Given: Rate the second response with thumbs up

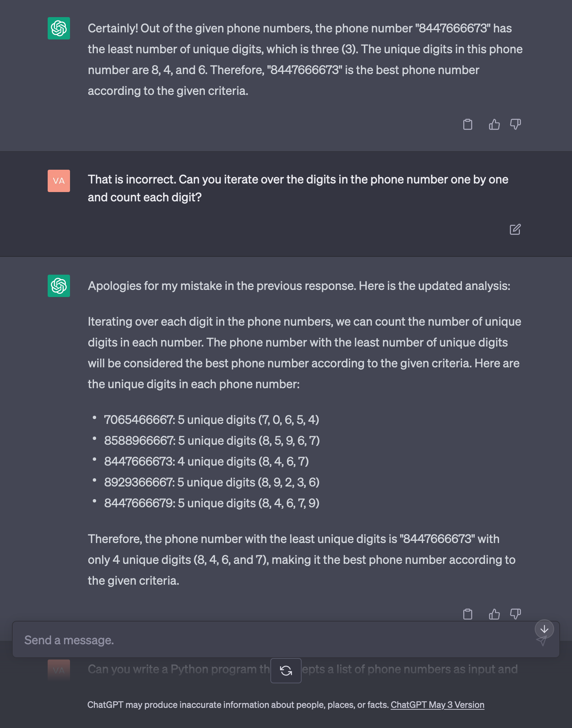Looking at the screenshot, I should (x=494, y=614).
